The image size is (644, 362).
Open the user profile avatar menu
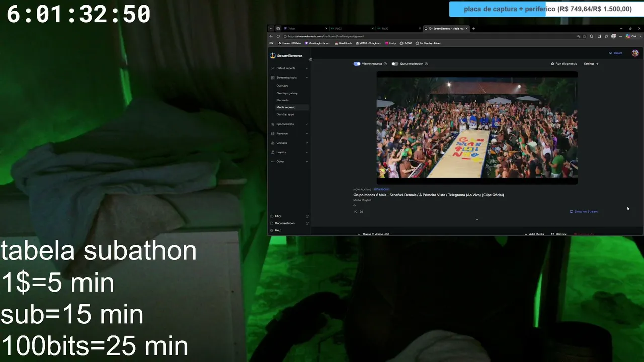635,53
